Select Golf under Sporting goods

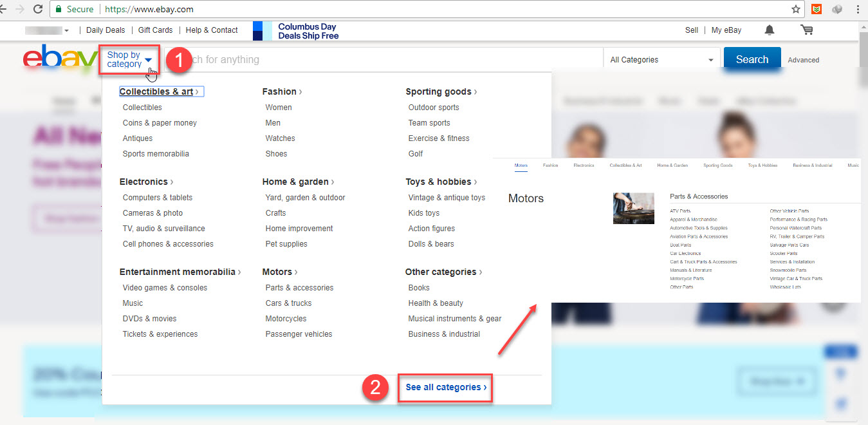(x=416, y=154)
